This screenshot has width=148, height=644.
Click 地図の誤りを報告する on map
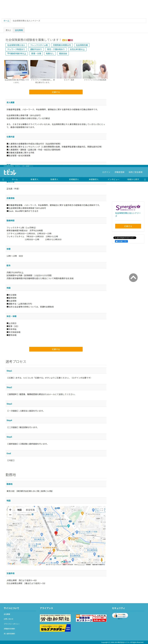point(99,564)
